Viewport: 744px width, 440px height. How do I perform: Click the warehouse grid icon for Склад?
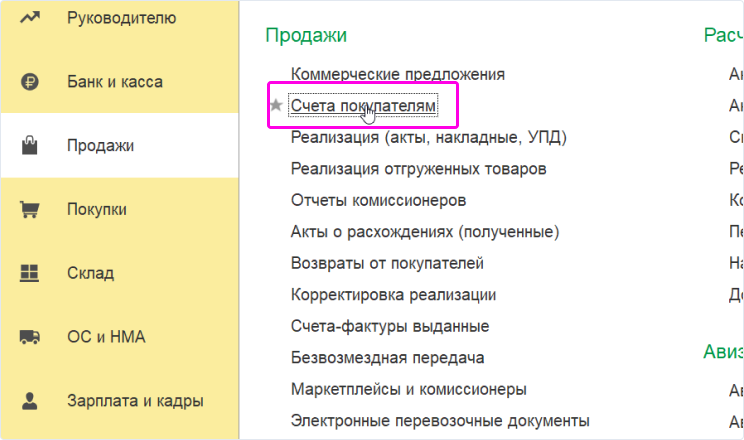(29, 273)
